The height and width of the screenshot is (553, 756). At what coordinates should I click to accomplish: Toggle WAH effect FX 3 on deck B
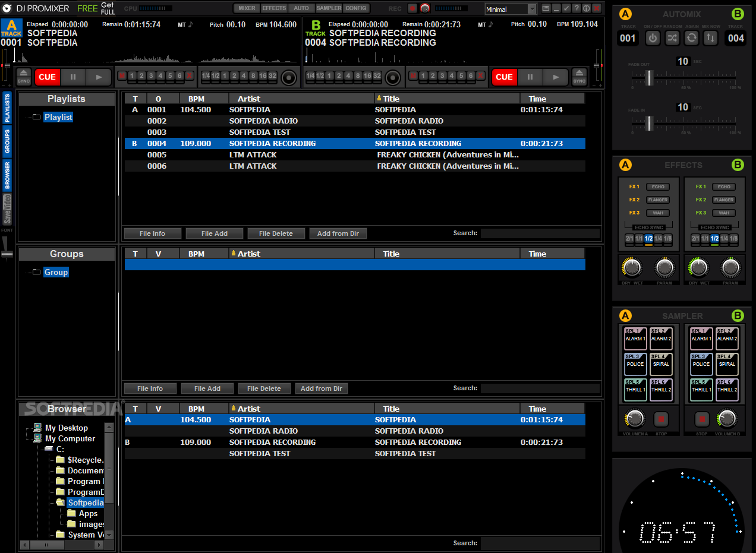[724, 213]
